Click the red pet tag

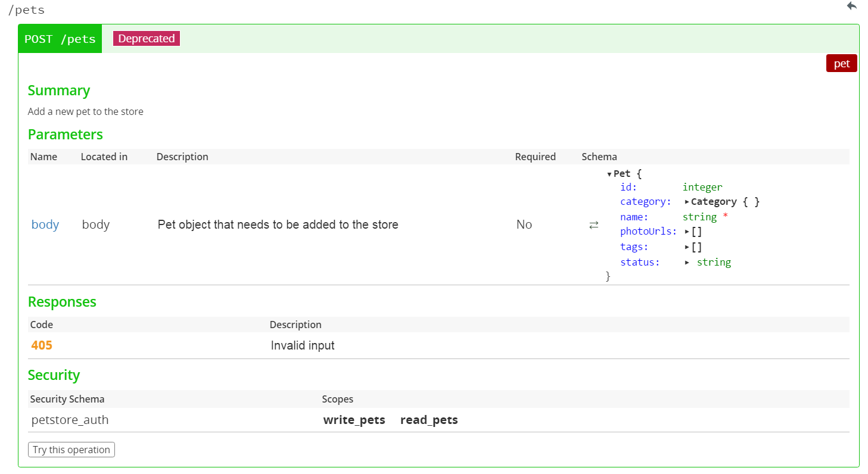(x=841, y=64)
